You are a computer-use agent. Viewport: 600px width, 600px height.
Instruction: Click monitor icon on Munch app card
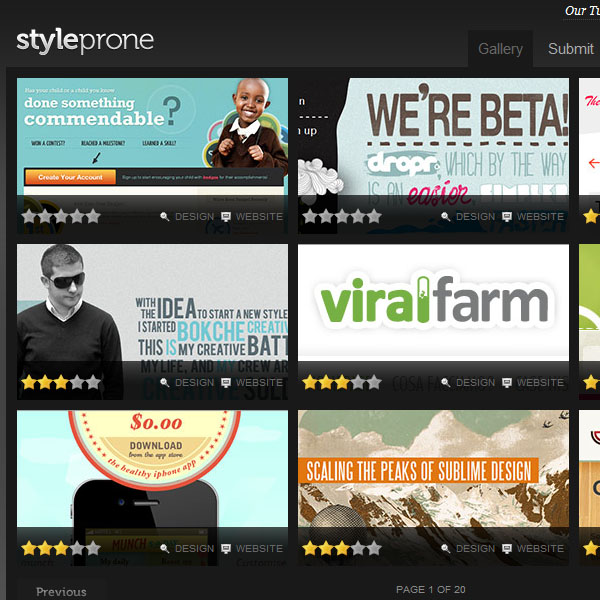226,548
